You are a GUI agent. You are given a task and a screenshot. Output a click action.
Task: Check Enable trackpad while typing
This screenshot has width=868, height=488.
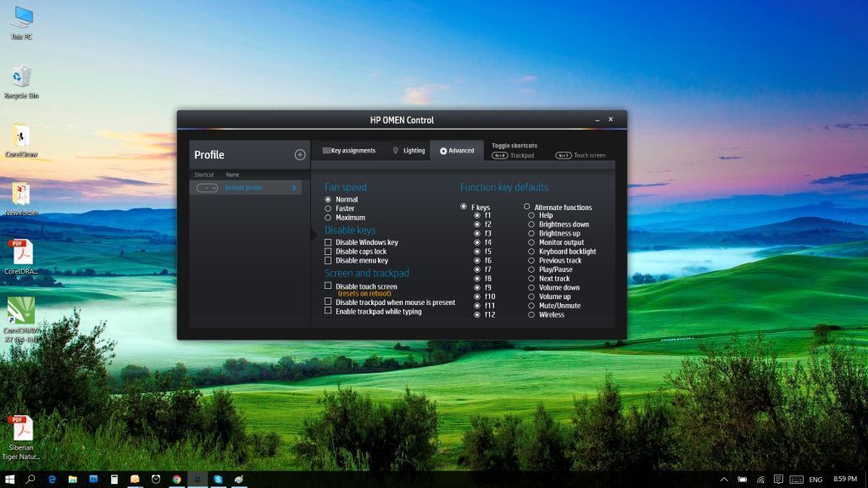point(328,311)
